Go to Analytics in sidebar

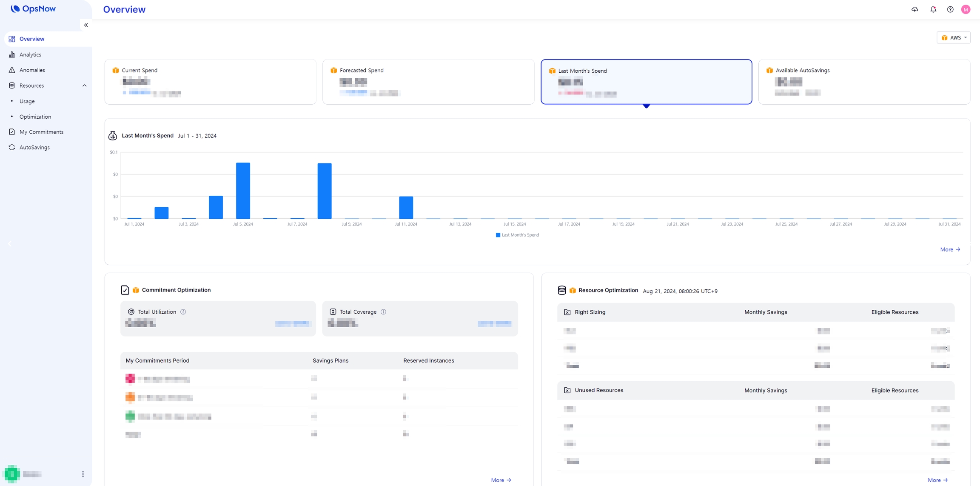tap(30, 54)
